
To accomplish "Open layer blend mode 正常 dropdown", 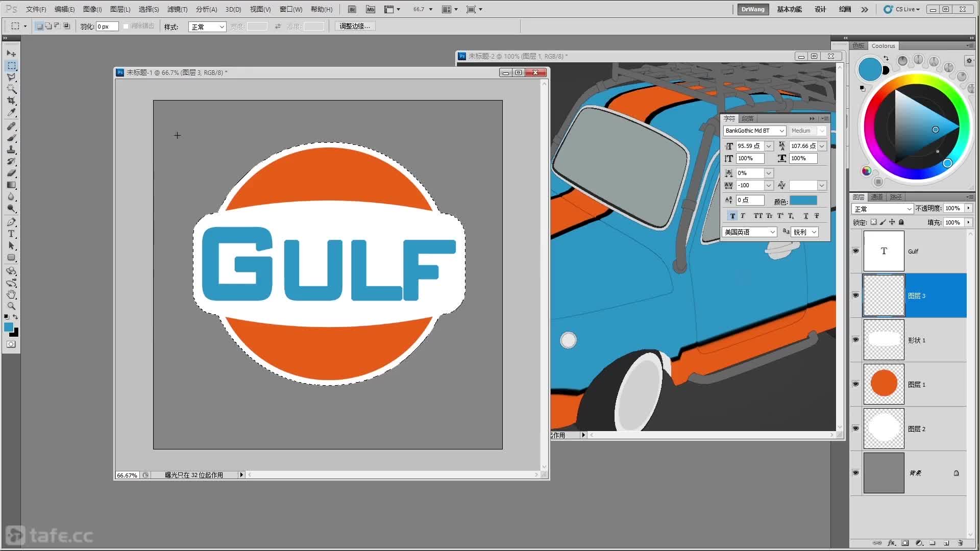I will [883, 209].
